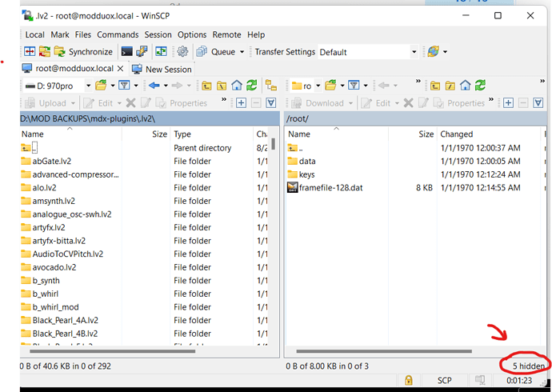Click the local Properties button
The width and height of the screenshot is (552, 392).
pos(182,103)
